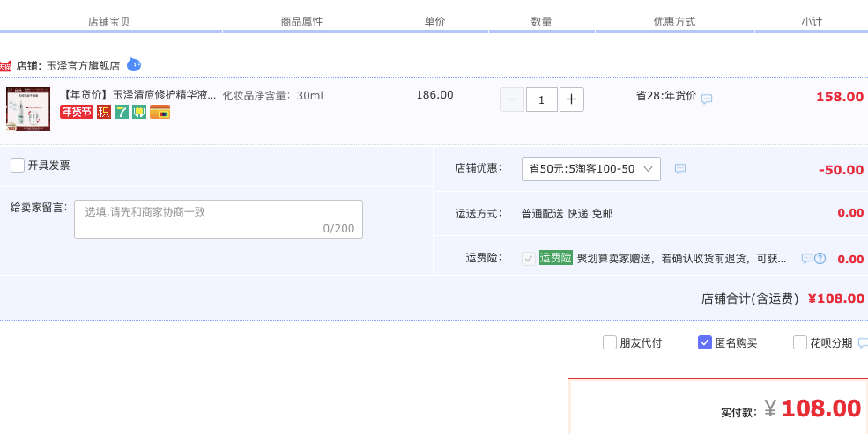Enable the 朋友代付 checkbox

coord(610,342)
